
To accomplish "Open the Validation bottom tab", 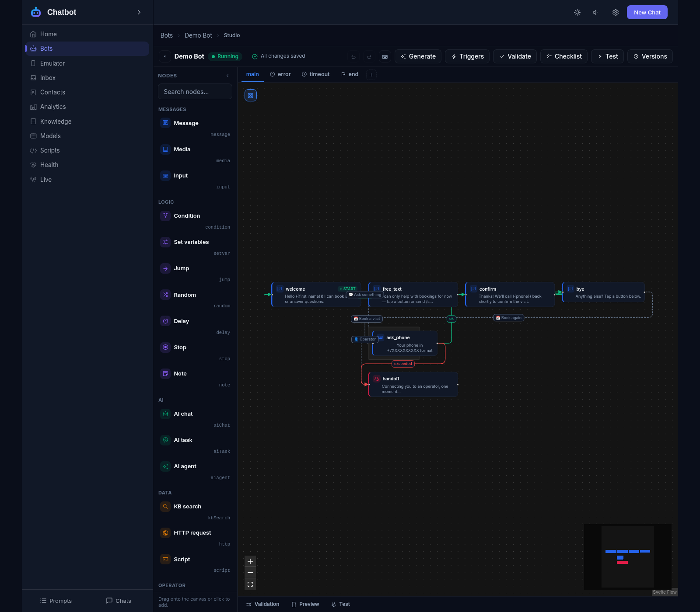I will [x=262, y=604].
